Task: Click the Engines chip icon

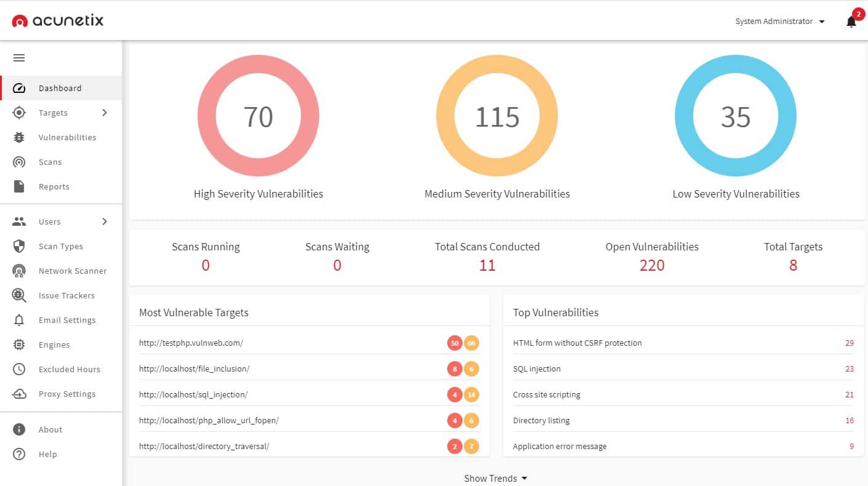Action: coord(19,345)
